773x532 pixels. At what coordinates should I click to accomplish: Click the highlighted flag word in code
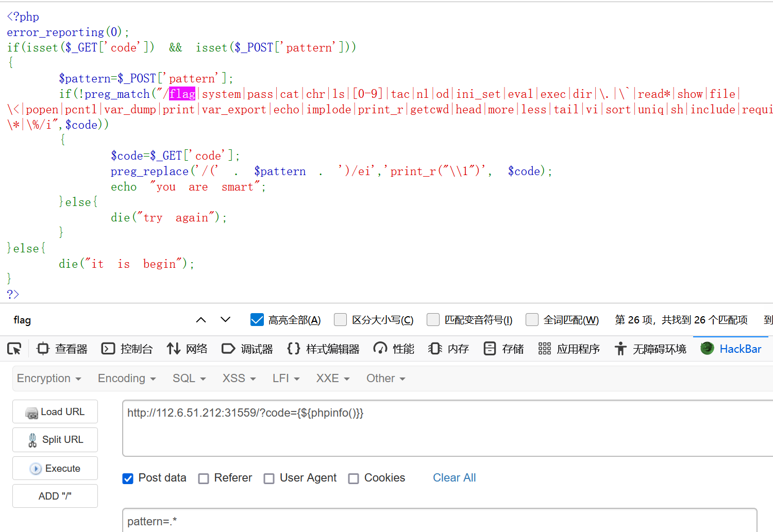click(x=182, y=94)
